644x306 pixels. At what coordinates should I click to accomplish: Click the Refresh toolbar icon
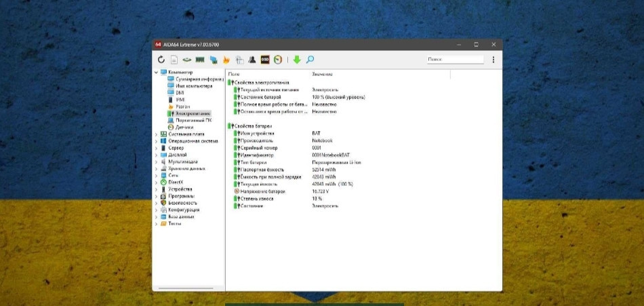[161, 60]
